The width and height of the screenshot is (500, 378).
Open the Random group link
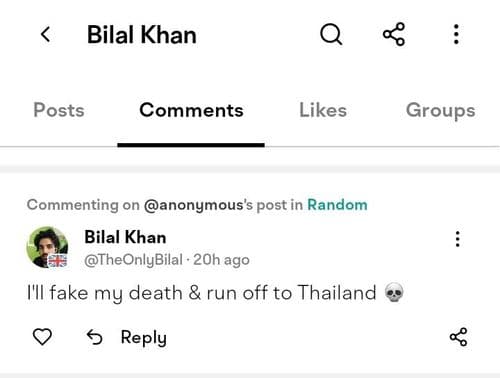337,205
